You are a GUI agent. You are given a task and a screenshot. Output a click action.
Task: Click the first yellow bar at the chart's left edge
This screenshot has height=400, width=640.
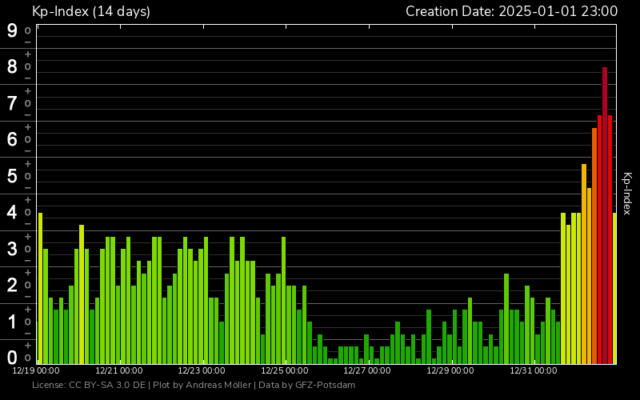click(x=40, y=288)
